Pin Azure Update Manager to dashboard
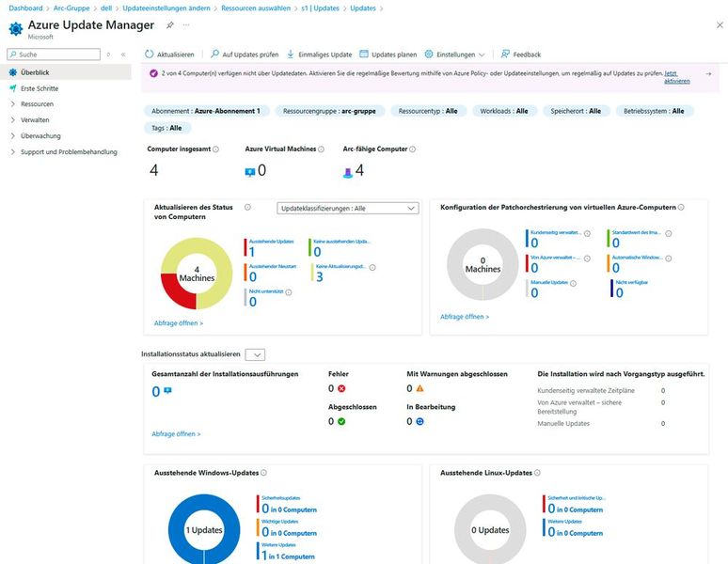 pos(170,25)
